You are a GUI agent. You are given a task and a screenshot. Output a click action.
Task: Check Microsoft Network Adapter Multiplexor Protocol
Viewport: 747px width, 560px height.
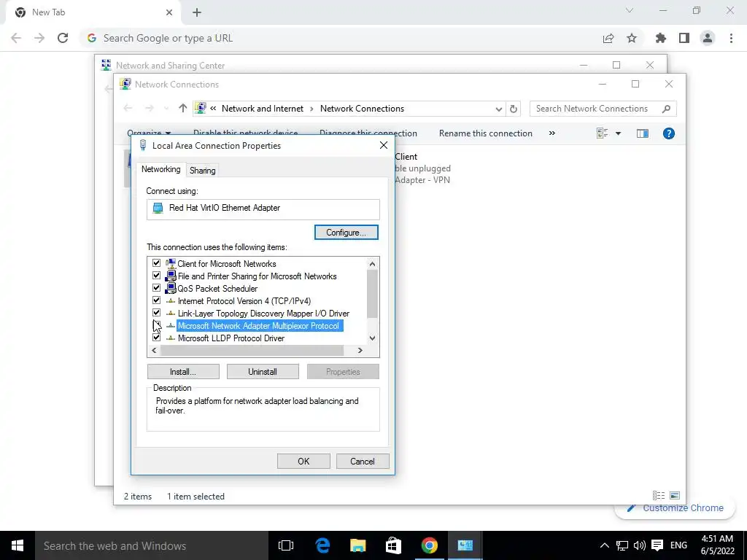[x=156, y=324]
